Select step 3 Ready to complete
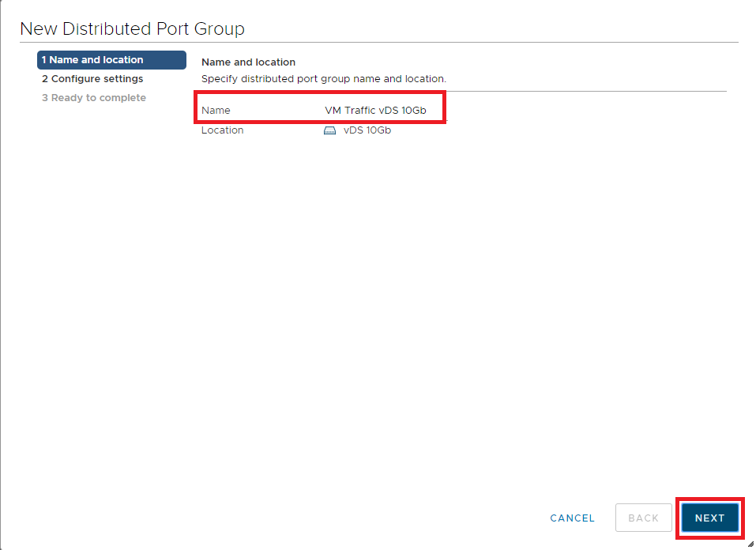 click(x=94, y=98)
